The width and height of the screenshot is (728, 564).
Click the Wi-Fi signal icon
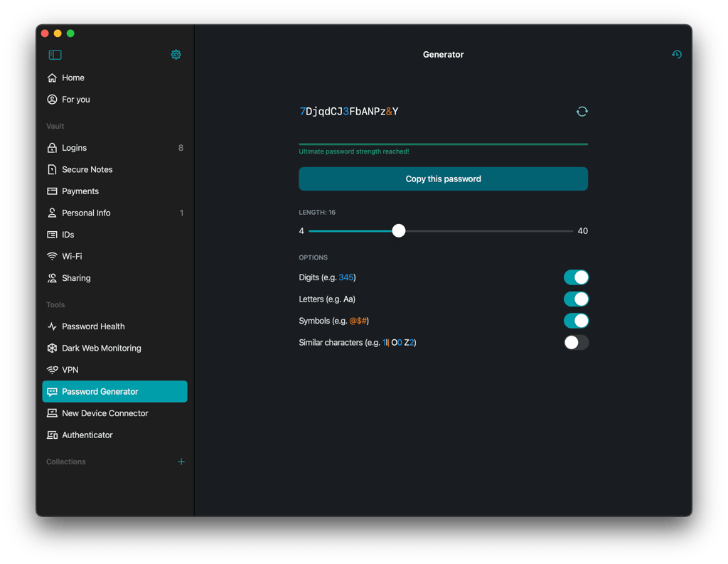coord(52,256)
